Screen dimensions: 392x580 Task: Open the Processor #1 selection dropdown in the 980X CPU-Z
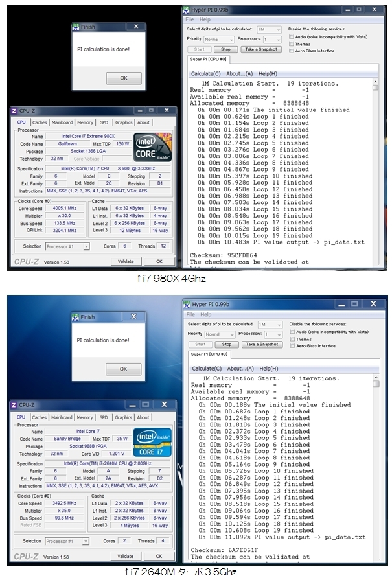pos(67,246)
